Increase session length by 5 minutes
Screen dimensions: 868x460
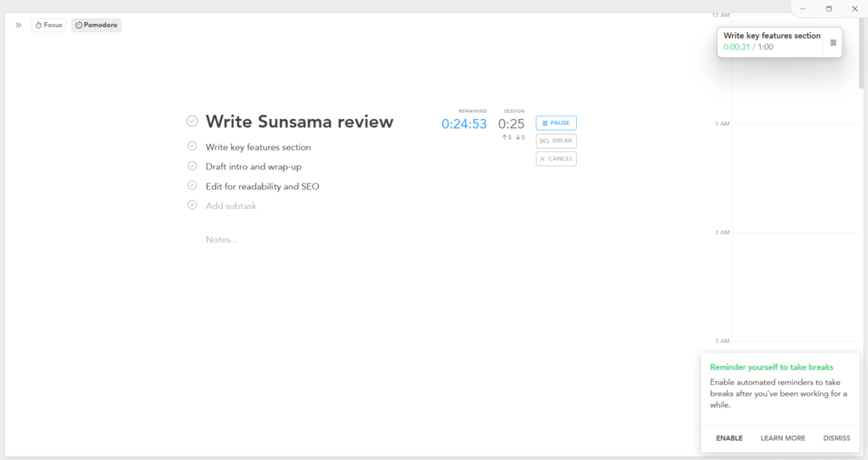pos(506,137)
